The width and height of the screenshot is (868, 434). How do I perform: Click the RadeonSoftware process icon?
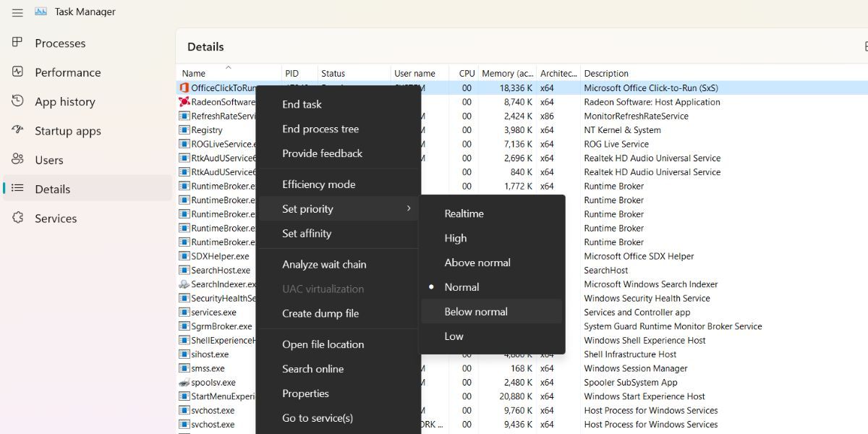coord(184,102)
